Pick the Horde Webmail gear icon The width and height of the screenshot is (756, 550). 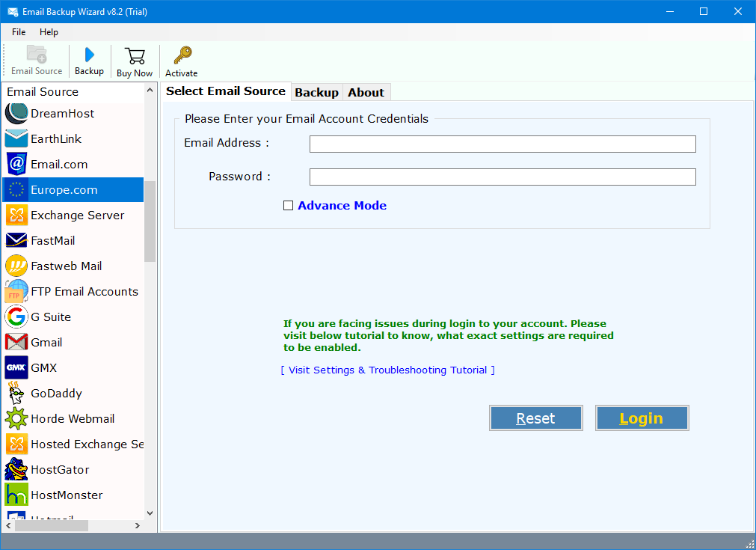click(16, 418)
